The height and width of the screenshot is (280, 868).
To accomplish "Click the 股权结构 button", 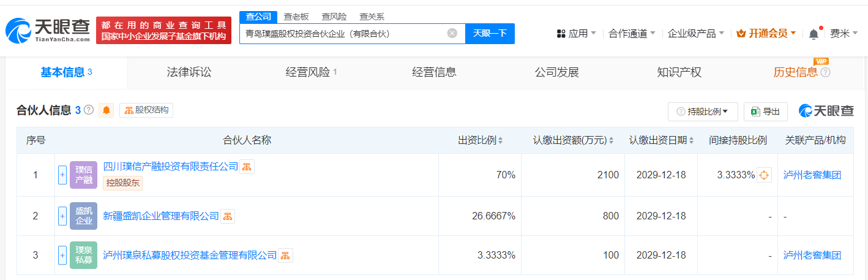I will pyautogui.click(x=146, y=110).
